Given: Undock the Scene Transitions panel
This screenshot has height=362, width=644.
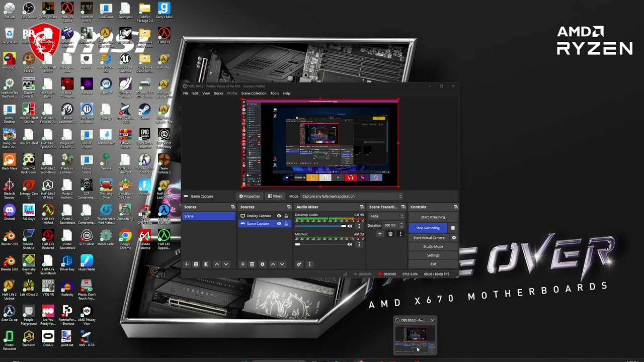Looking at the screenshot, I should [403, 207].
